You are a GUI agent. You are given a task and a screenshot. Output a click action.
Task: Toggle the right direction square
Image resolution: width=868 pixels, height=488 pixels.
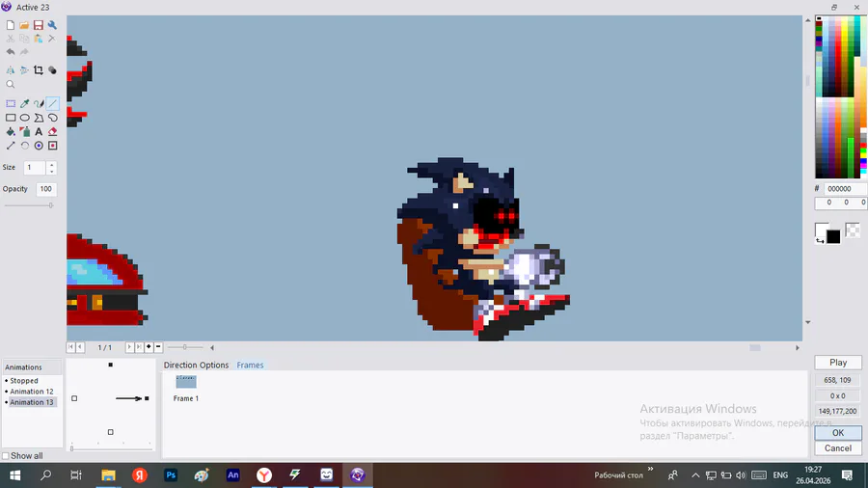click(x=147, y=398)
